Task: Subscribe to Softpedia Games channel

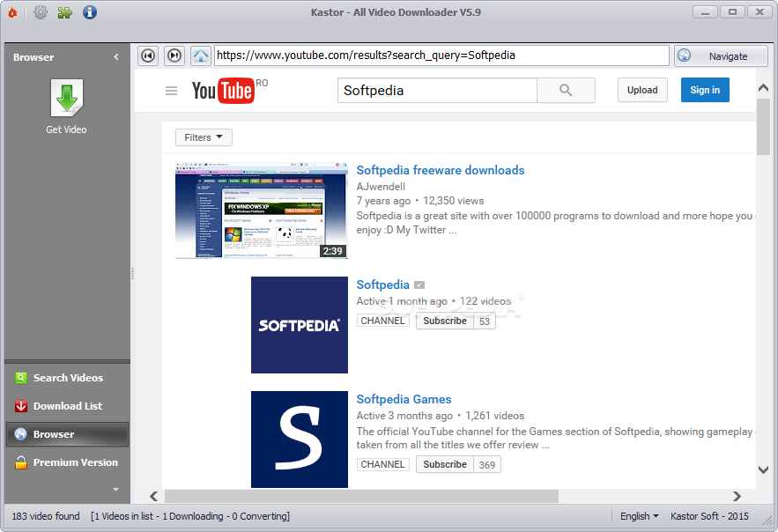Action: (445, 464)
